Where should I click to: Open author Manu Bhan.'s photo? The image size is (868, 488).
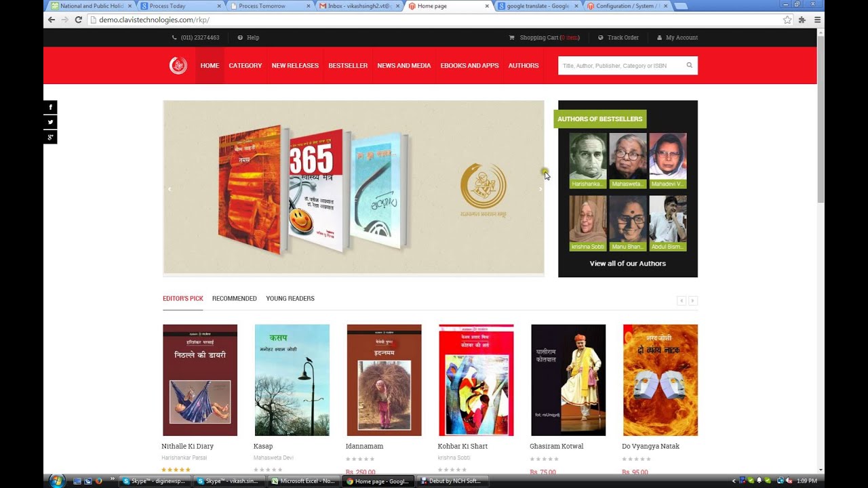(x=628, y=219)
